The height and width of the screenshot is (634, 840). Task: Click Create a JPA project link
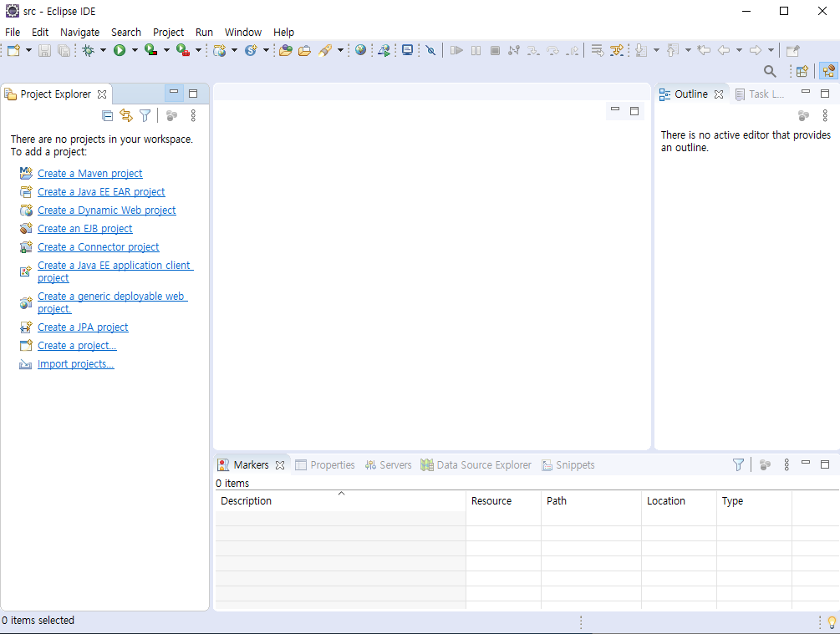pos(83,327)
